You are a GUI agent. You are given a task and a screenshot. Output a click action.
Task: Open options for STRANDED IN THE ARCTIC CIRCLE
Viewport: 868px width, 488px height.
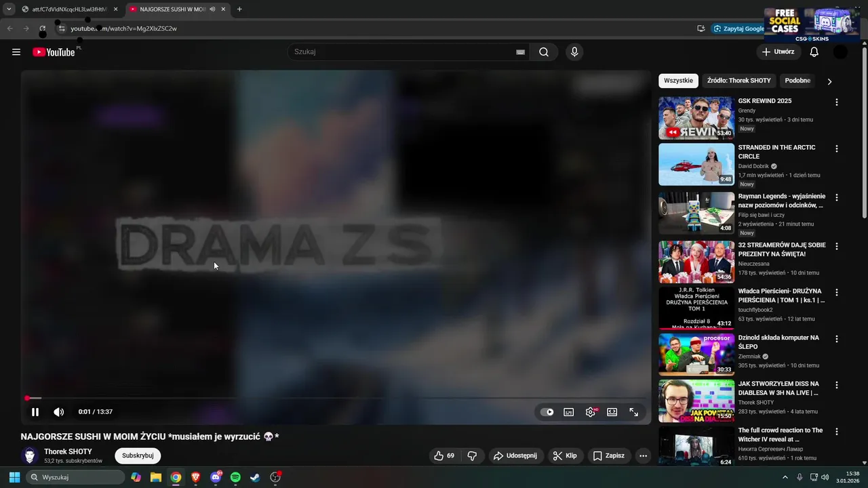[x=837, y=148]
